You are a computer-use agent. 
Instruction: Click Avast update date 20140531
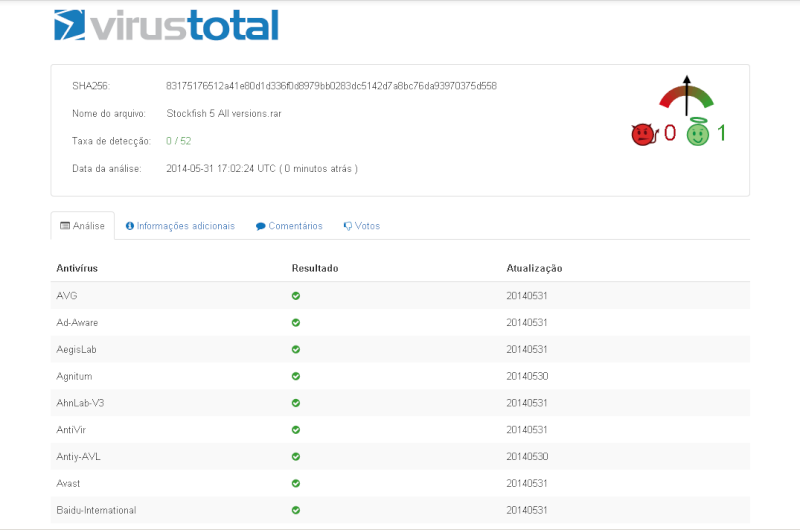tap(527, 483)
